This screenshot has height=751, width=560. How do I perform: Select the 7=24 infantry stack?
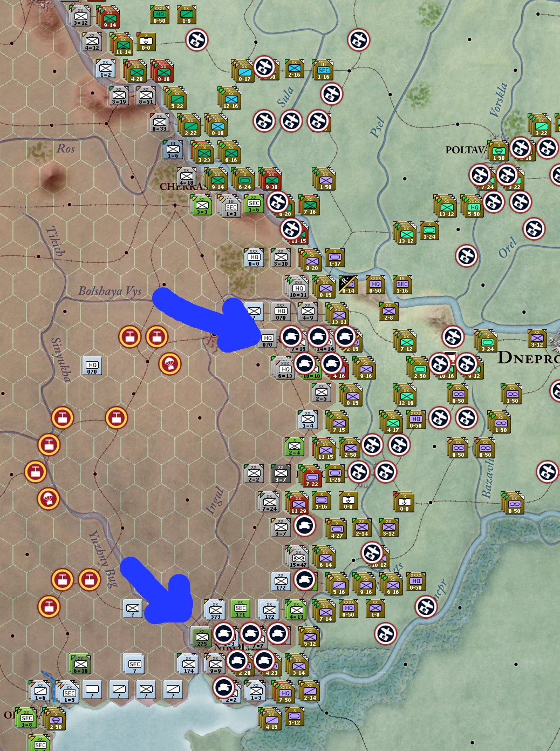point(269,503)
